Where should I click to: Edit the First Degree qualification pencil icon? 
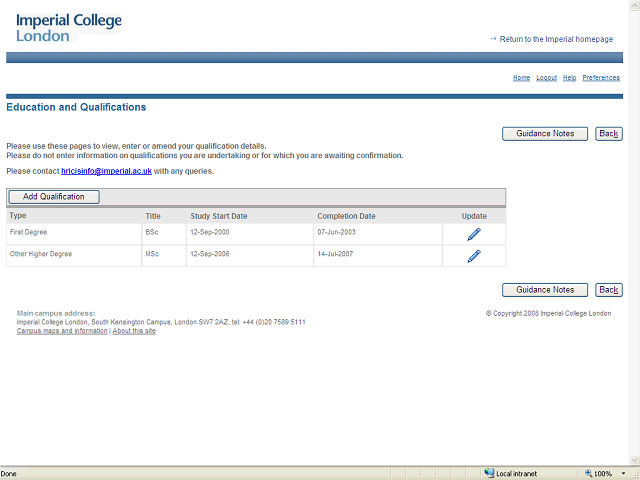pos(474,234)
